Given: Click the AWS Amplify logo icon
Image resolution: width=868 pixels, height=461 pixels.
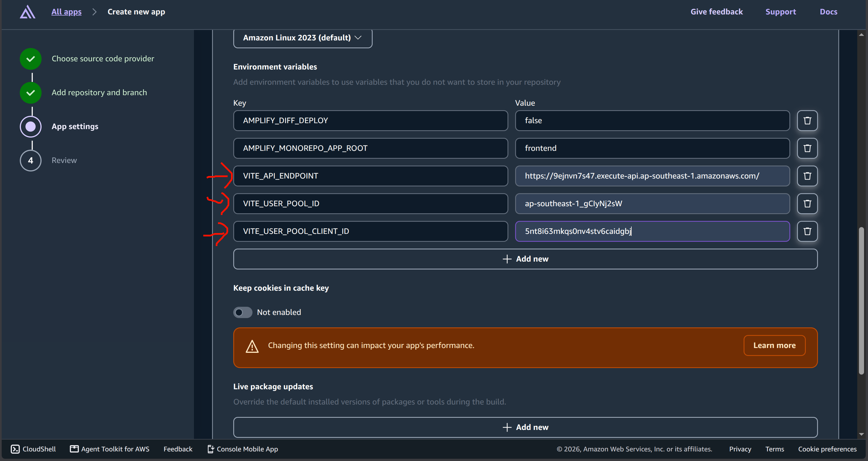Looking at the screenshot, I should point(28,12).
